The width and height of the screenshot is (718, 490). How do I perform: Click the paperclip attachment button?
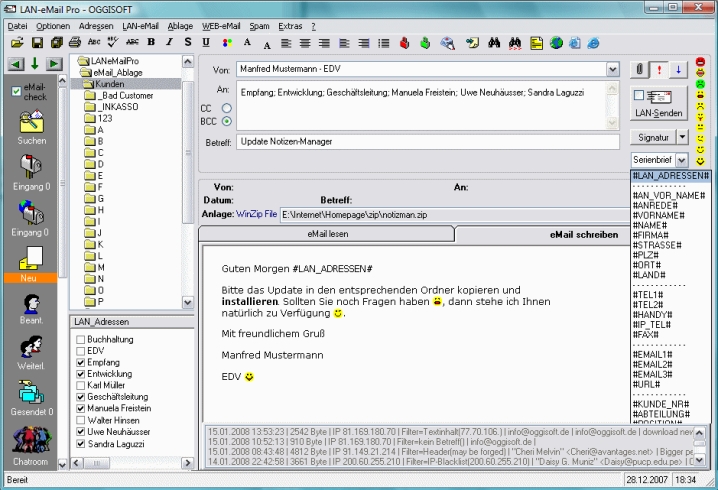[638, 69]
